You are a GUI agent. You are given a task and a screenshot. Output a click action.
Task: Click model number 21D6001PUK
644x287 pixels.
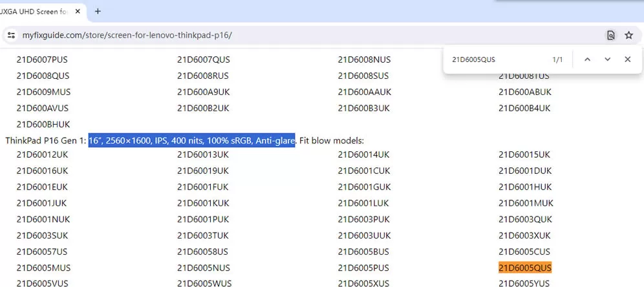click(x=203, y=220)
